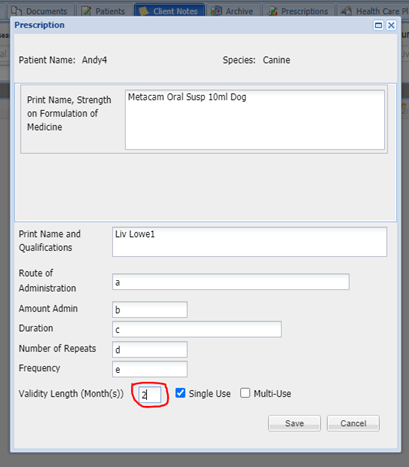The image size is (409, 467).
Task: Click the Documents tab icon
Action: point(16,11)
